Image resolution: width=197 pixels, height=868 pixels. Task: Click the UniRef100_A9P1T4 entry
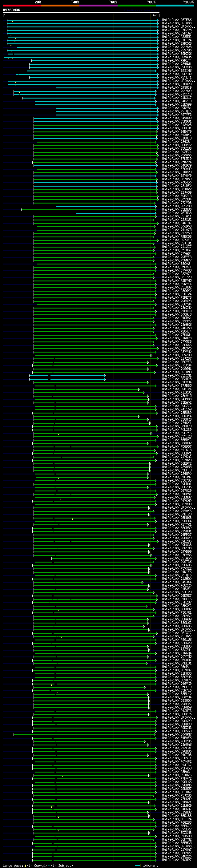tap(177, 60)
